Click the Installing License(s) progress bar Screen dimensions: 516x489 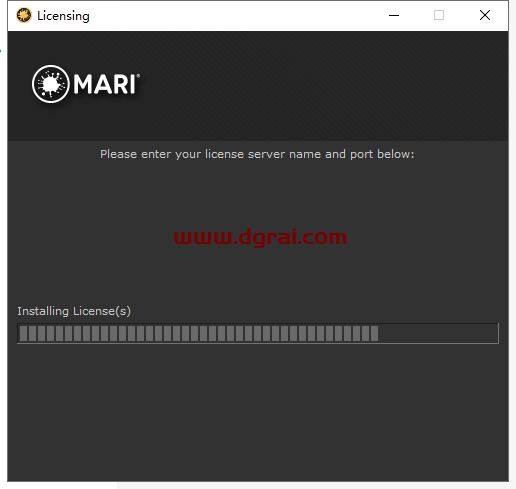(258, 333)
